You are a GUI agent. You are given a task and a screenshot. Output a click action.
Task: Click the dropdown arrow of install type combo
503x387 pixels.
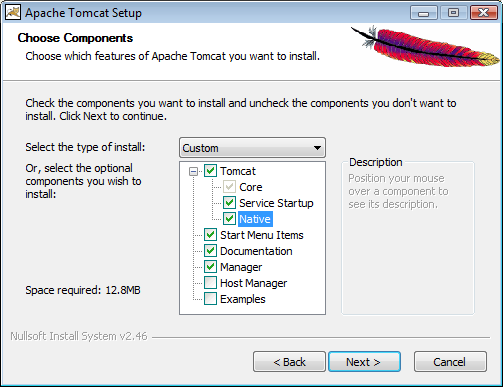point(317,148)
